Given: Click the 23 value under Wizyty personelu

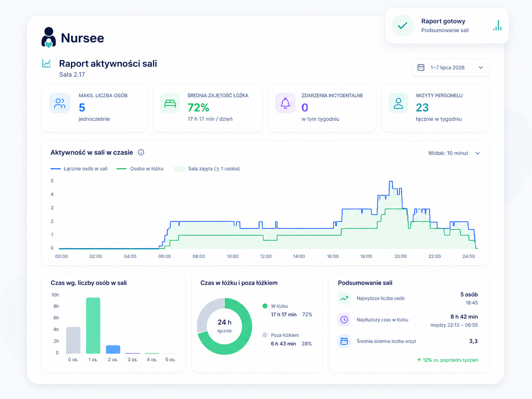Looking at the screenshot, I should [x=422, y=108].
